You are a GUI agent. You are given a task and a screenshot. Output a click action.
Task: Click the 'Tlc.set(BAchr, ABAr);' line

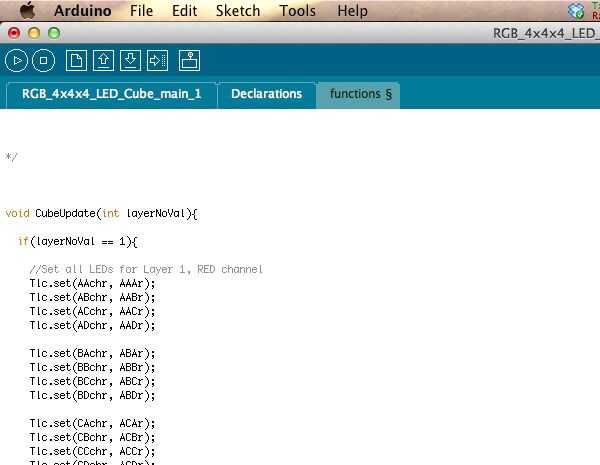(x=93, y=353)
